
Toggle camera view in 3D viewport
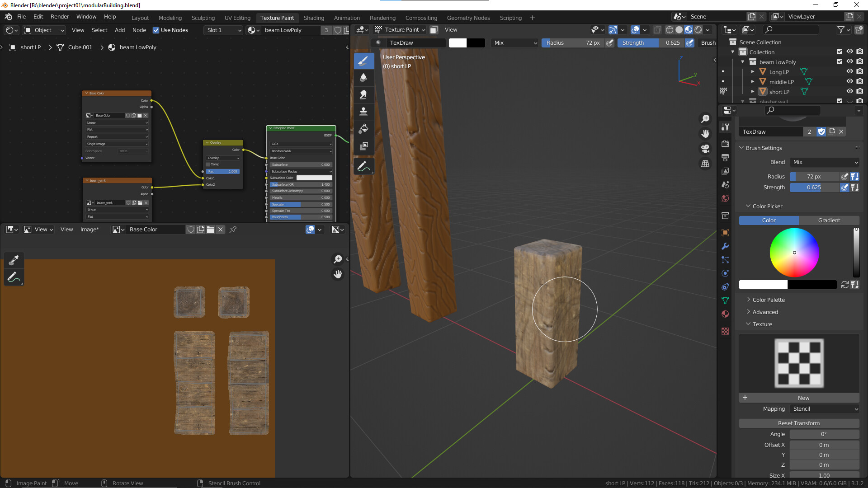click(705, 149)
